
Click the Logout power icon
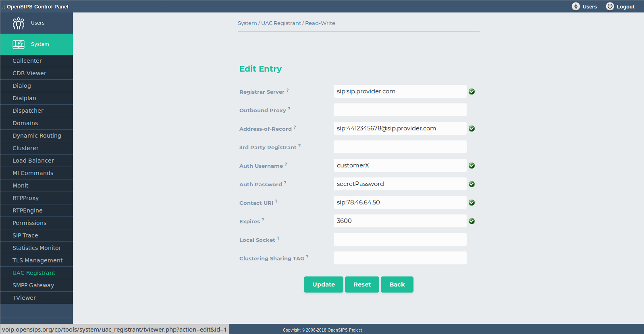[x=610, y=6]
